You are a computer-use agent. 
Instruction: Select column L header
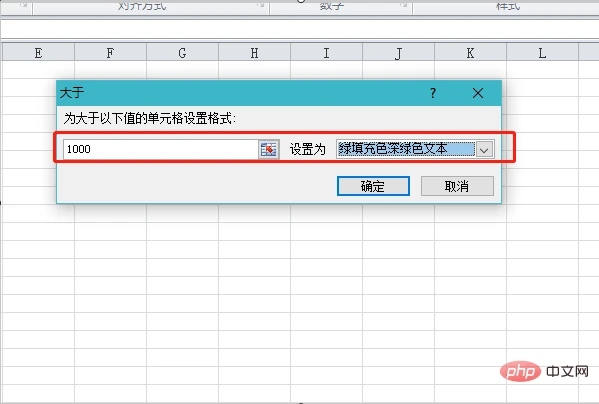[x=542, y=53]
